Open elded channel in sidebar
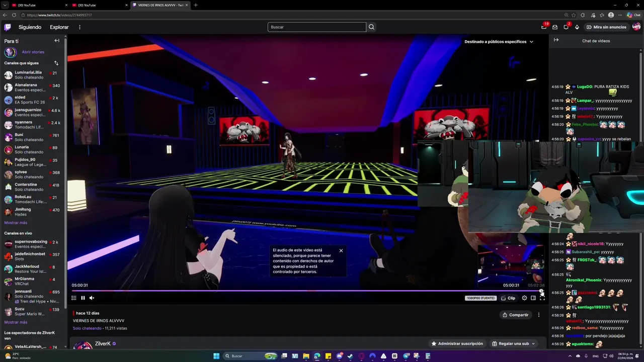This screenshot has width=644, height=362. click(x=32, y=100)
